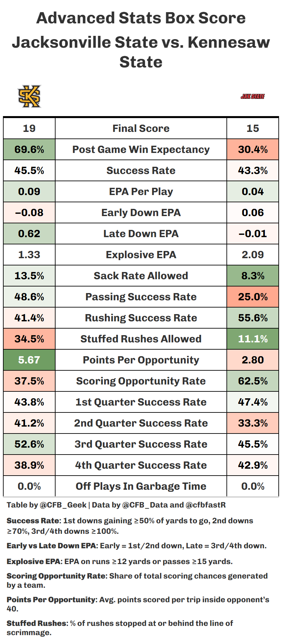The width and height of the screenshot is (282, 644).
Task: Click the Points Per Opportunity row label
Action: [x=141, y=360]
